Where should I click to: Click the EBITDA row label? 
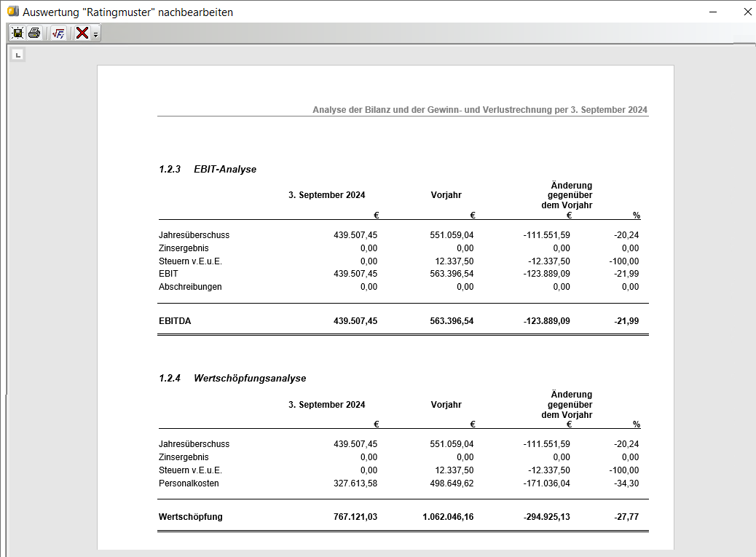click(x=175, y=321)
